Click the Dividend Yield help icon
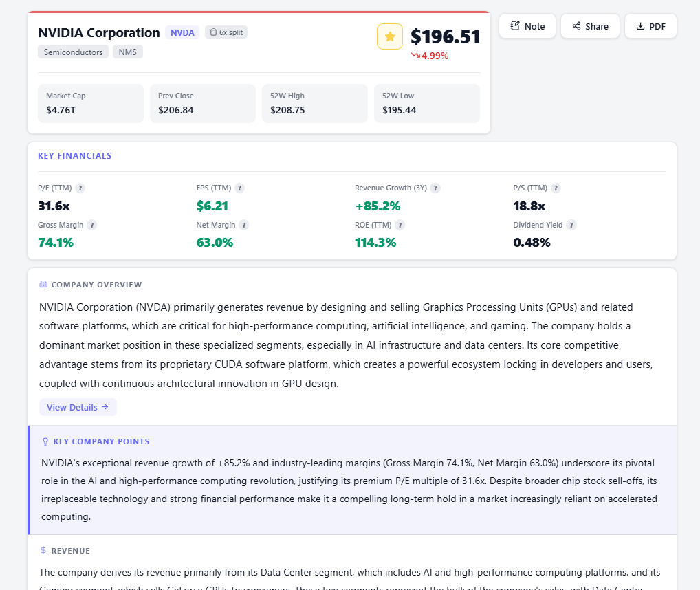The height and width of the screenshot is (590, 700). tap(571, 225)
